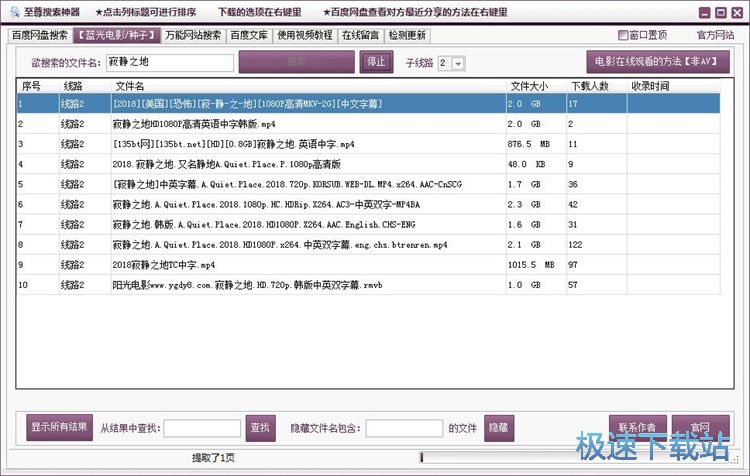750x476 pixels.
Task: Click the 显示所有结果 button
Action: 59,427
